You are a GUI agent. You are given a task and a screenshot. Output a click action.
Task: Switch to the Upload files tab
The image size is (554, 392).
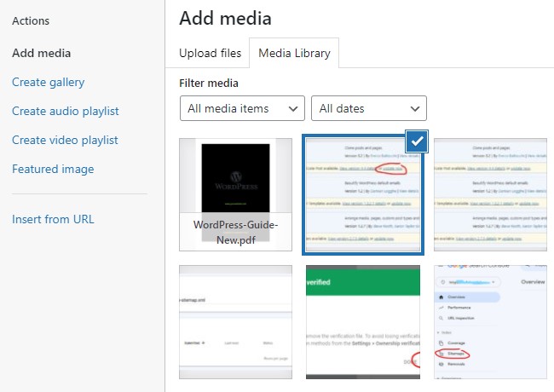click(210, 53)
